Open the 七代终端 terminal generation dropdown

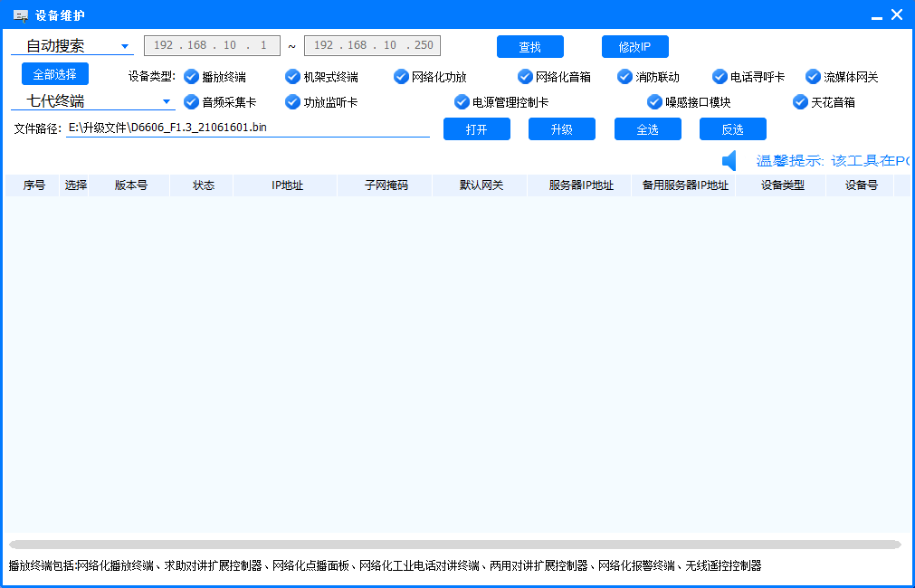(x=63, y=101)
